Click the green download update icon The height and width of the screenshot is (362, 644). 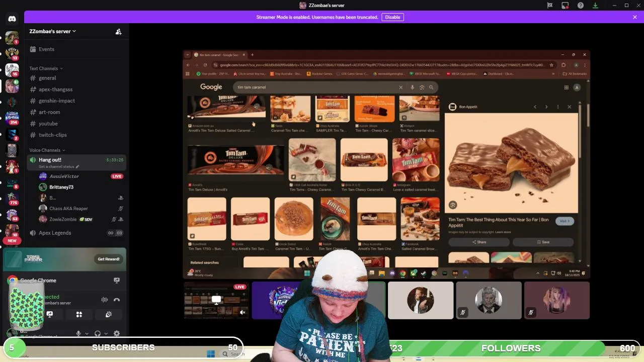pos(596,6)
